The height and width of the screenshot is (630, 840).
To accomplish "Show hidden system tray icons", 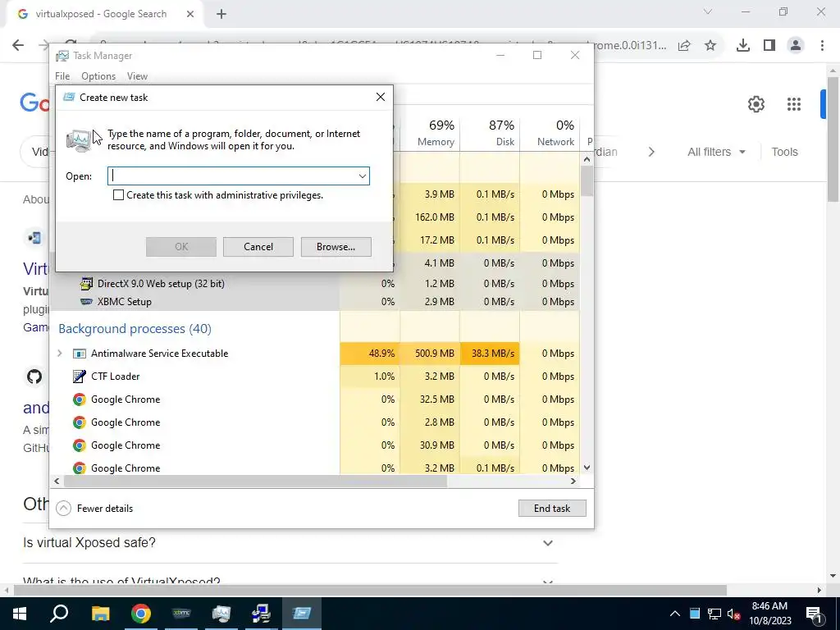I will click(x=675, y=614).
